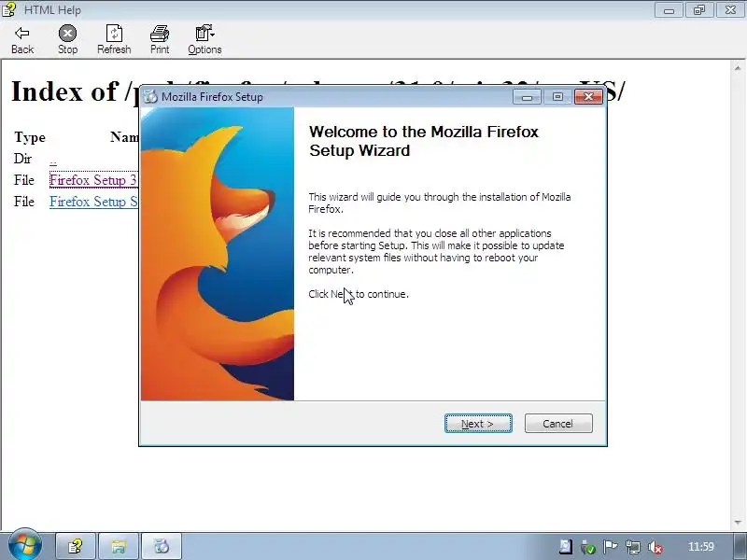Viewport: 747px width, 560px height.
Task: Switch to Firefox Setup taskbar button
Action: click(162, 546)
